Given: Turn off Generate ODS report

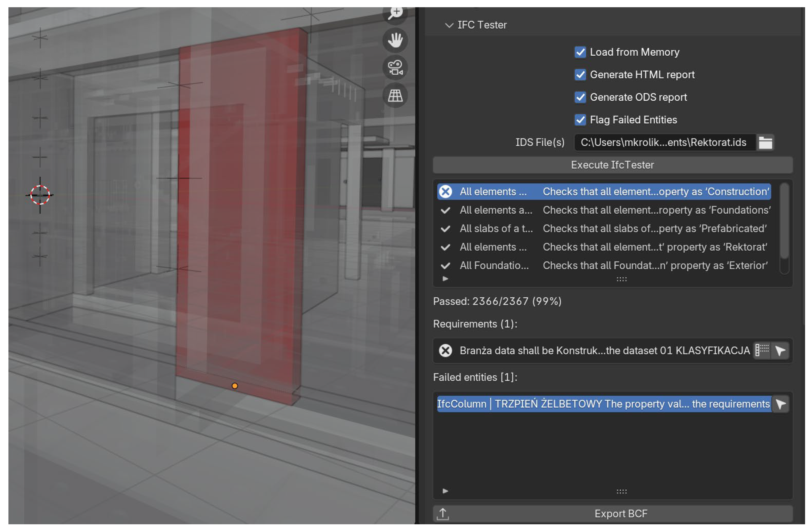Looking at the screenshot, I should pyautogui.click(x=580, y=97).
